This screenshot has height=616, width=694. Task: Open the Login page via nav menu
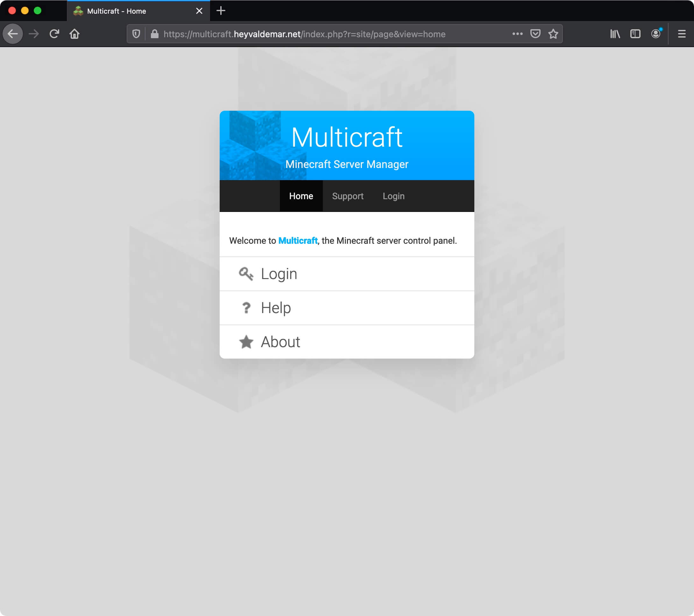(x=393, y=196)
